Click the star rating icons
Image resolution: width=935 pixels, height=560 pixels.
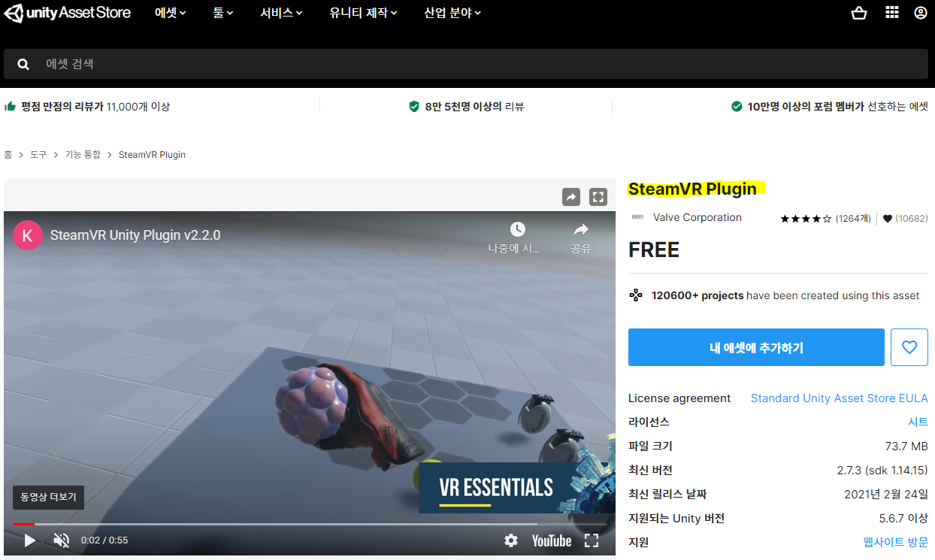tap(806, 219)
